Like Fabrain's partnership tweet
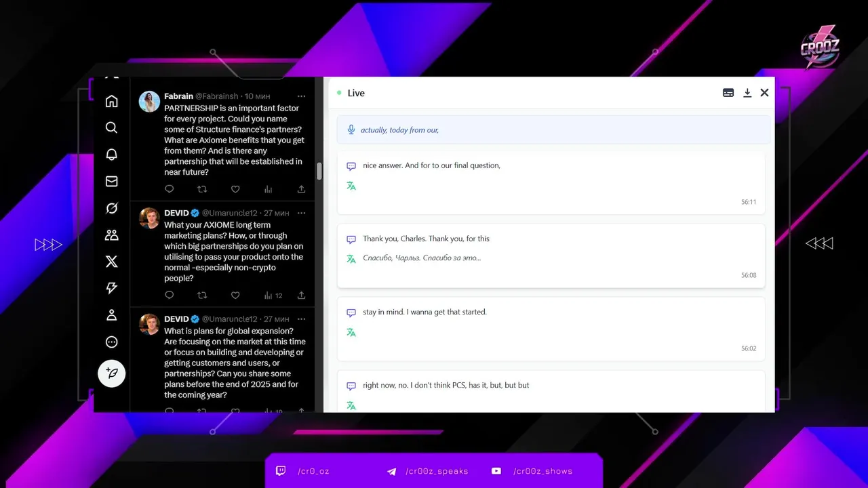Viewport: 868px width, 488px height. 235,190
